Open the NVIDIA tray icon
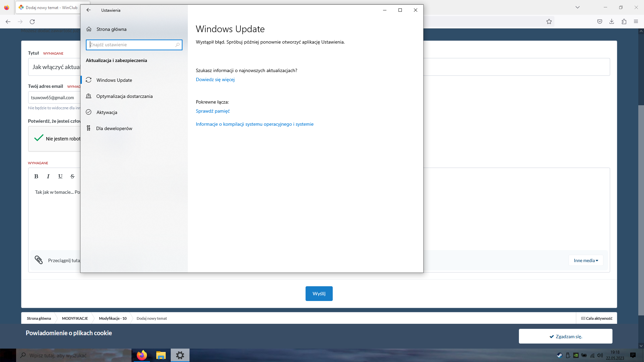The image size is (644, 362). click(x=576, y=356)
